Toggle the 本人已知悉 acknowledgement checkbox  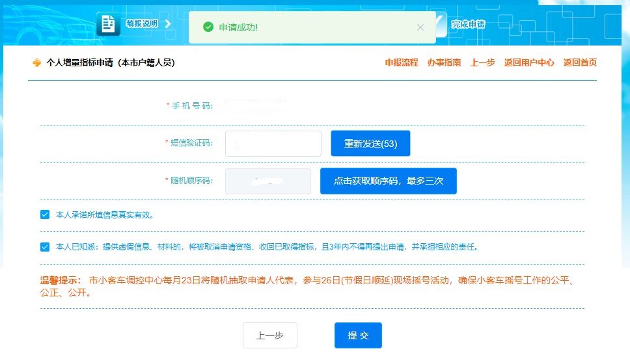coord(45,247)
